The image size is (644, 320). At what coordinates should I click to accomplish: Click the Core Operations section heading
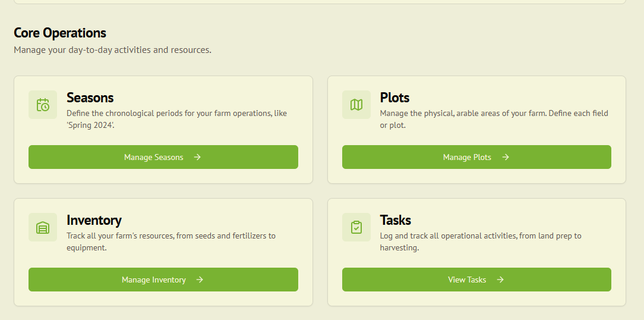pyautogui.click(x=60, y=33)
